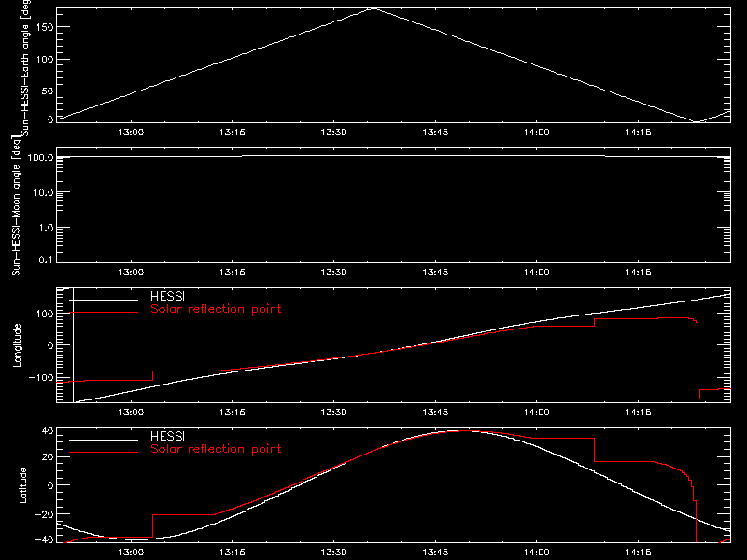Click the 40 tick on Latitude axis
The height and width of the screenshot is (560, 747).
click(x=48, y=431)
